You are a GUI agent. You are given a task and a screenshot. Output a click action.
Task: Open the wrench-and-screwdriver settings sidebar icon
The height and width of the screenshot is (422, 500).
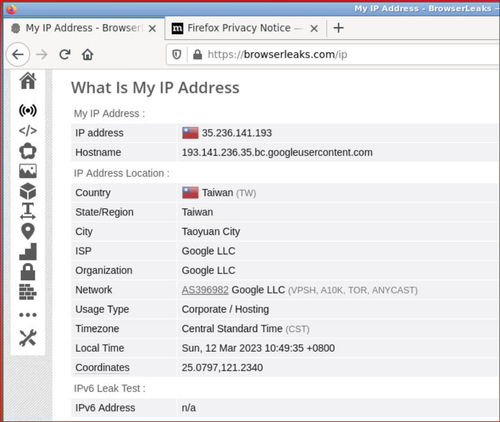[x=28, y=338]
